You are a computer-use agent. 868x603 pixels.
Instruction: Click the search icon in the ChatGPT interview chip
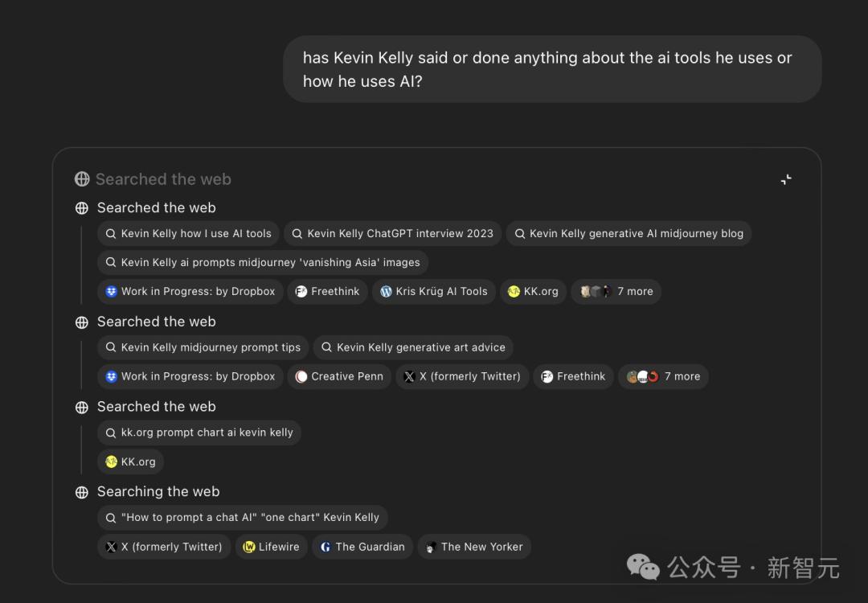(297, 234)
